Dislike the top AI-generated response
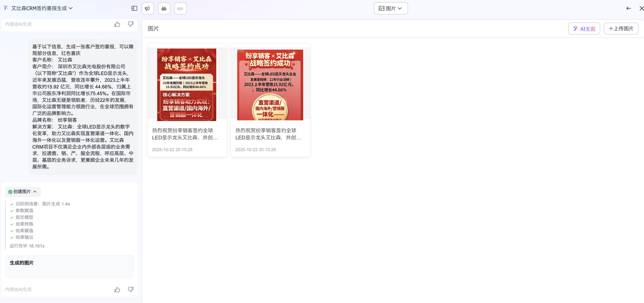Screen dimensions: 644x303 (130, 24)
